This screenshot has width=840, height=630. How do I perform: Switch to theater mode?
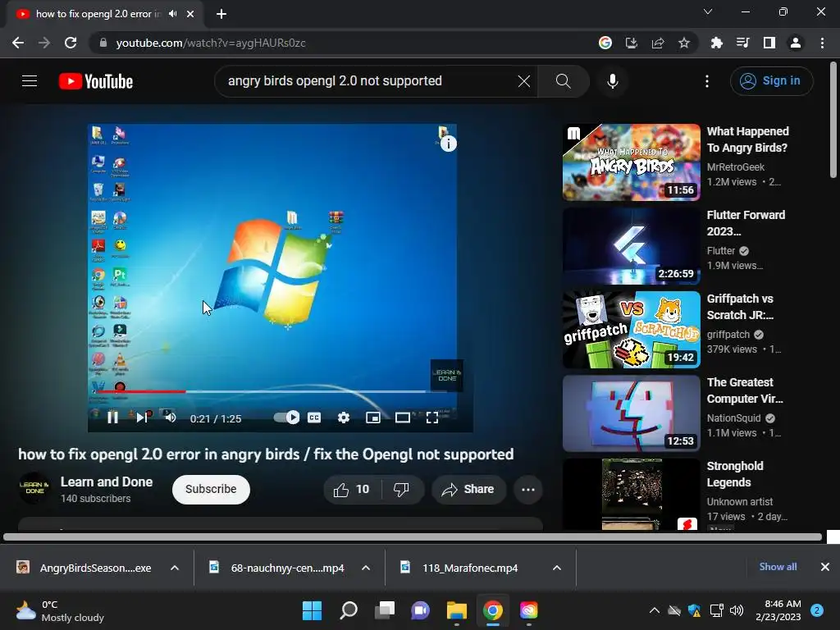pyautogui.click(x=402, y=418)
